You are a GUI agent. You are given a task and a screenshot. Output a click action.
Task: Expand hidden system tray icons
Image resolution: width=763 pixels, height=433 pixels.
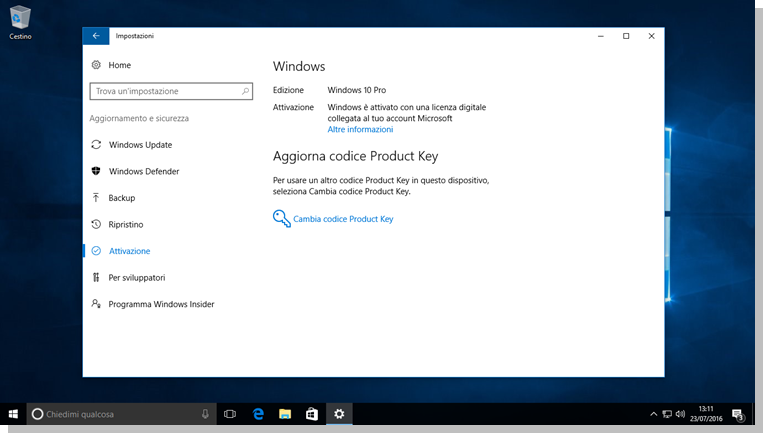pyautogui.click(x=654, y=414)
